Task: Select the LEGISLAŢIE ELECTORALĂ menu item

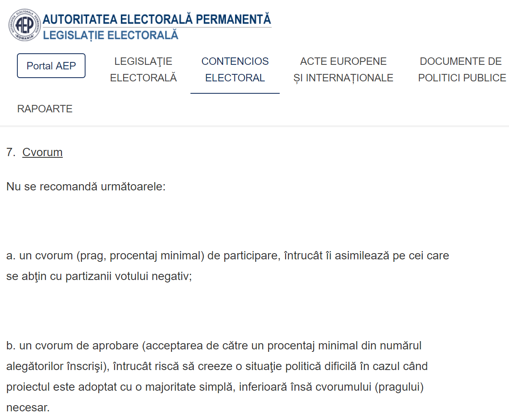Action: pyautogui.click(x=143, y=69)
